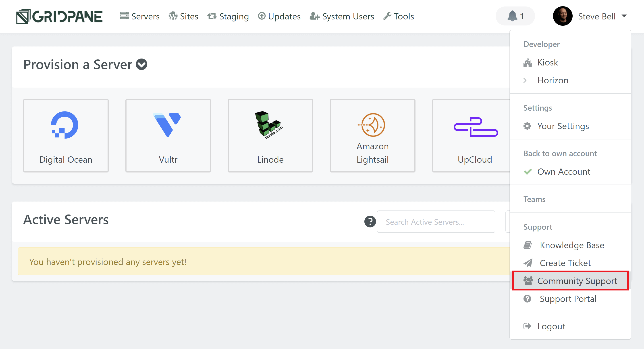The height and width of the screenshot is (349, 644).
Task: Click the Knowledge Base book icon
Action: click(528, 245)
